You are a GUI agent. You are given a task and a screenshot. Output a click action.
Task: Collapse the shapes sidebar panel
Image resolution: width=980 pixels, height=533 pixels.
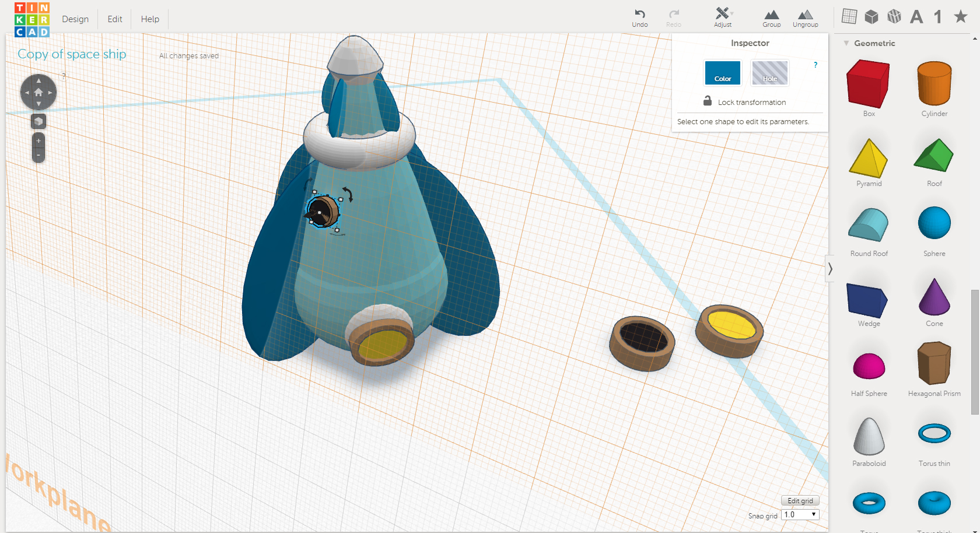[830, 269]
